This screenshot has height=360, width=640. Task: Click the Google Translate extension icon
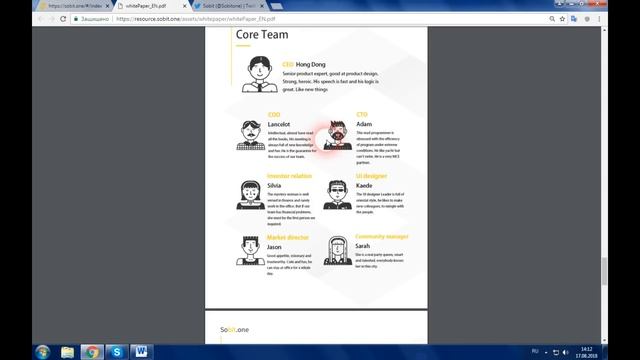pyautogui.click(x=574, y=19)
